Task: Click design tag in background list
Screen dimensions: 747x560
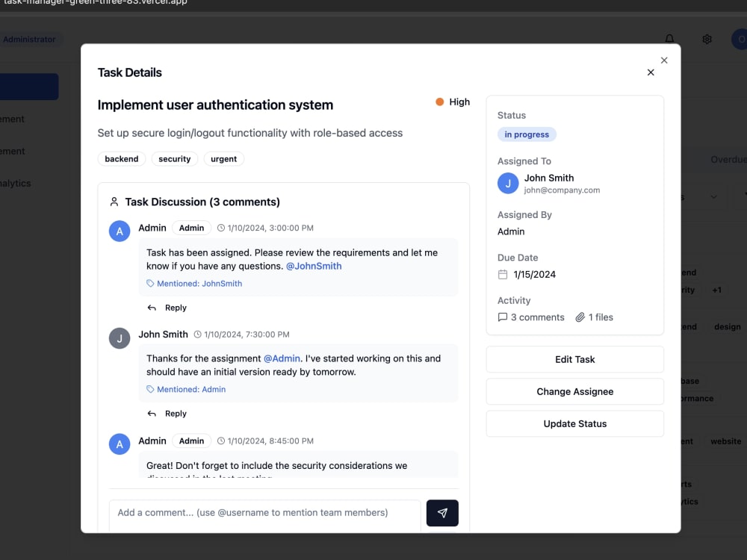Action: (728, 327)
